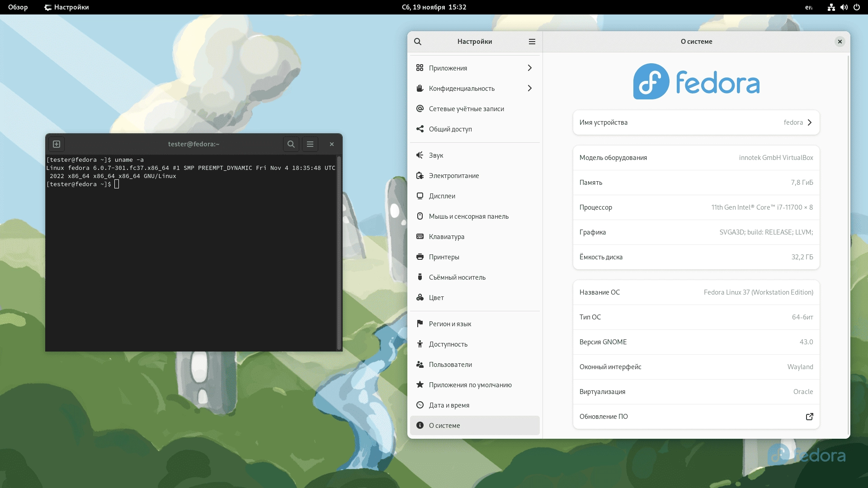Click the Sharing icon

pos(420,129)
